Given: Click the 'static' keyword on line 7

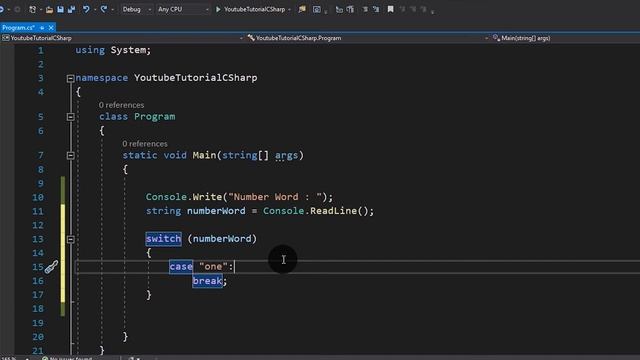Looking at the screenshot, I should pyautogui.click(x=140, y=155).
